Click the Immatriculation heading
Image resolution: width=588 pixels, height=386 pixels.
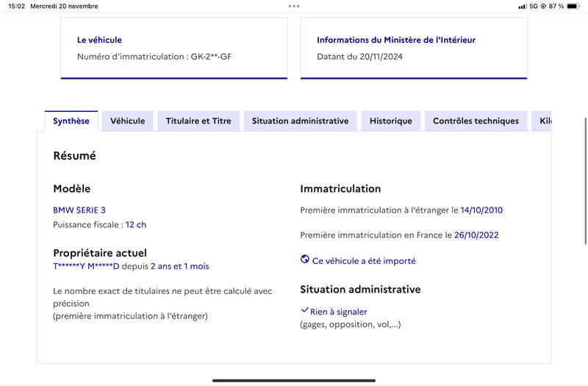pos(340,189)
